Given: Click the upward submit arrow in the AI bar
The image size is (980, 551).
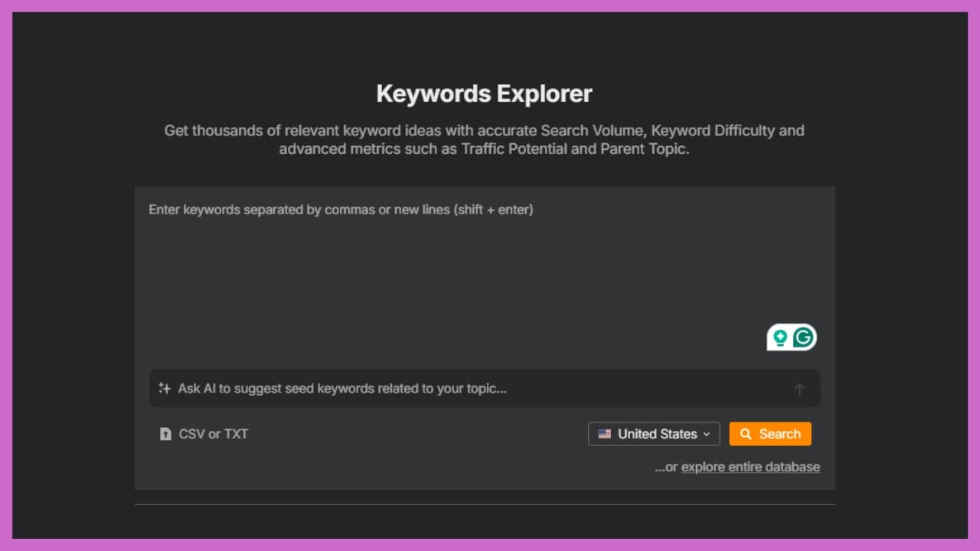Looking at the screenshot, I should pyautogui.click(x=799, y=389).
